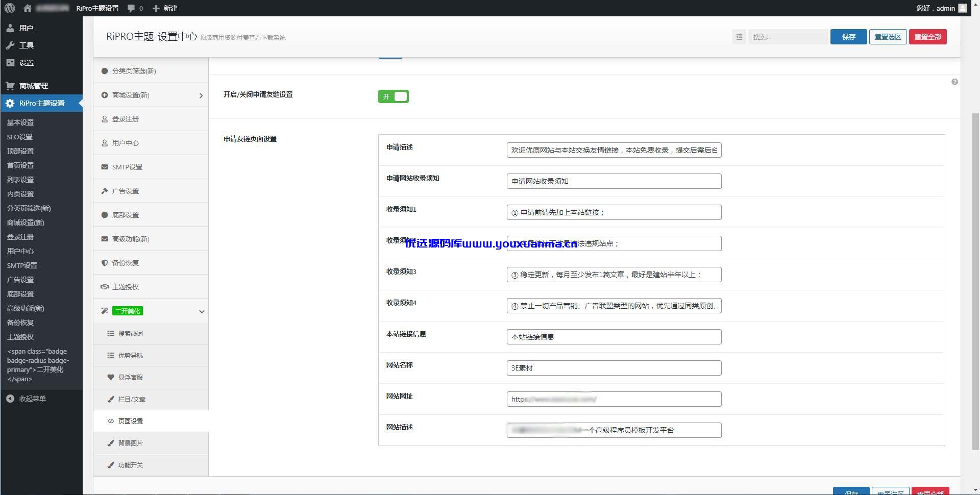Viewport: 980px width, 495px height.
Task: Open 背景图片 sub-item
Action: (151, 443)
